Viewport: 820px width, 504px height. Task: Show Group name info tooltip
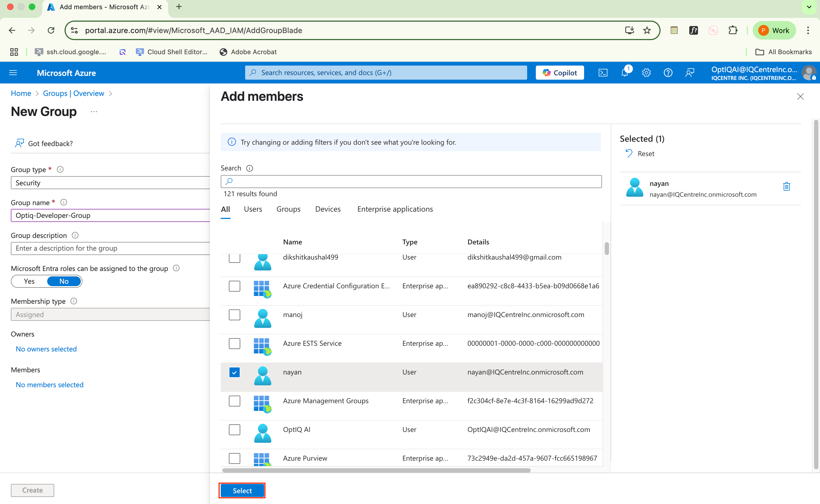coord(64,202)
